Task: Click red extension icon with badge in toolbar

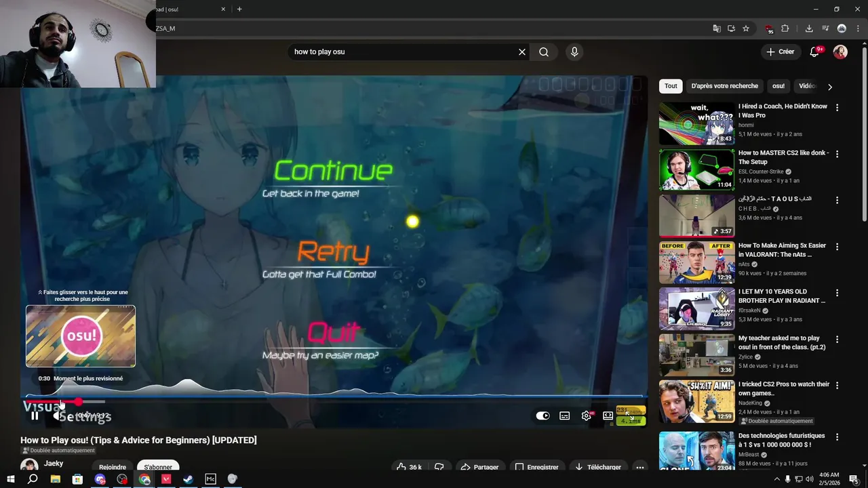Action: [x=768, y=28]
